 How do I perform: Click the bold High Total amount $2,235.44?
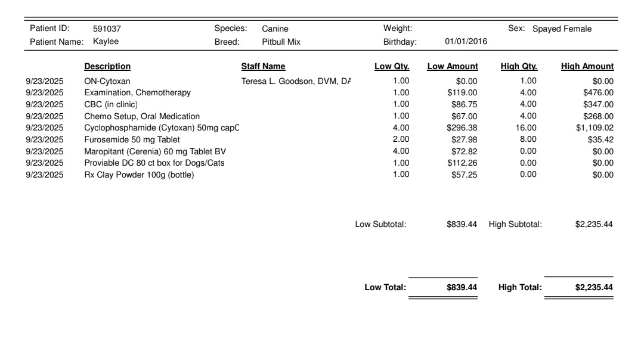point(594,288)
